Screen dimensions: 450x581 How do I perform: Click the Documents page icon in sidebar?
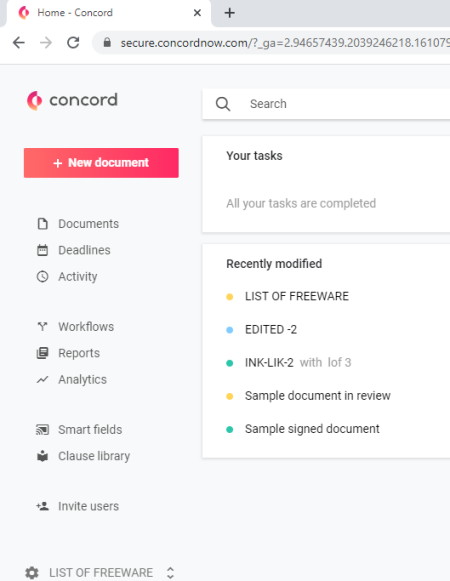click(x=43, y=224)
